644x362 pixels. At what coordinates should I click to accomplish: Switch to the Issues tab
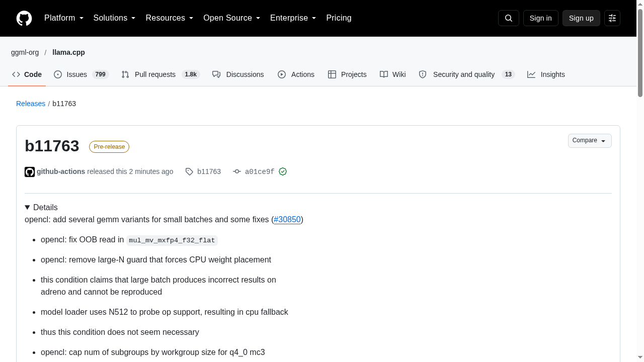(81, 74)
